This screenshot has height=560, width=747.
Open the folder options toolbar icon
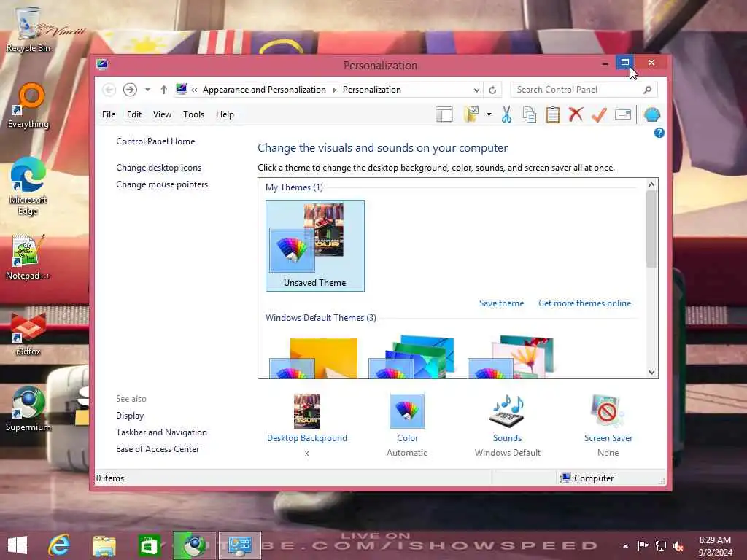pyautogui.click(x=471, y=114)
